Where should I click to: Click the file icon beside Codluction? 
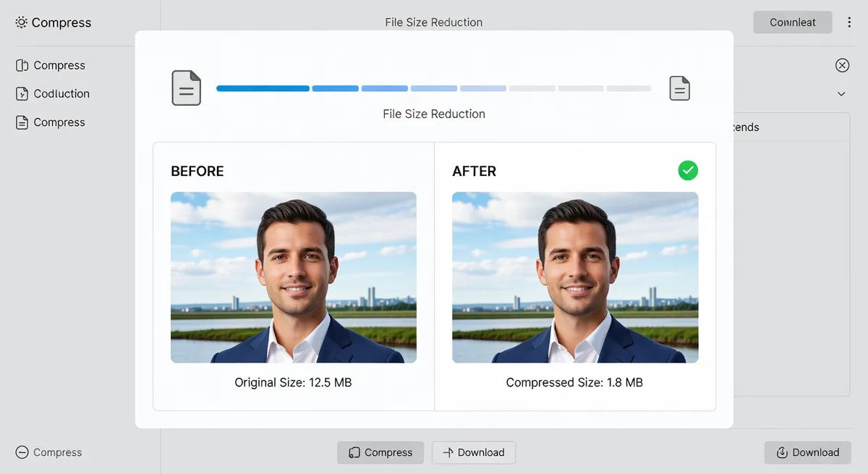[22, 93]
